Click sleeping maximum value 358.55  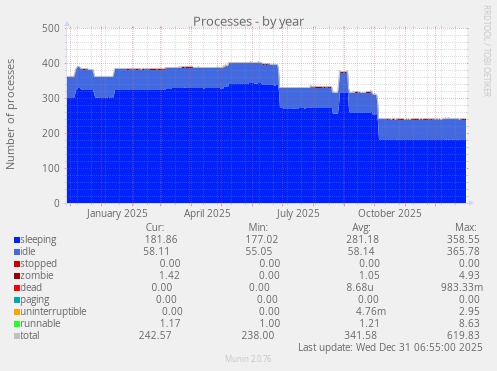(463, 239)
